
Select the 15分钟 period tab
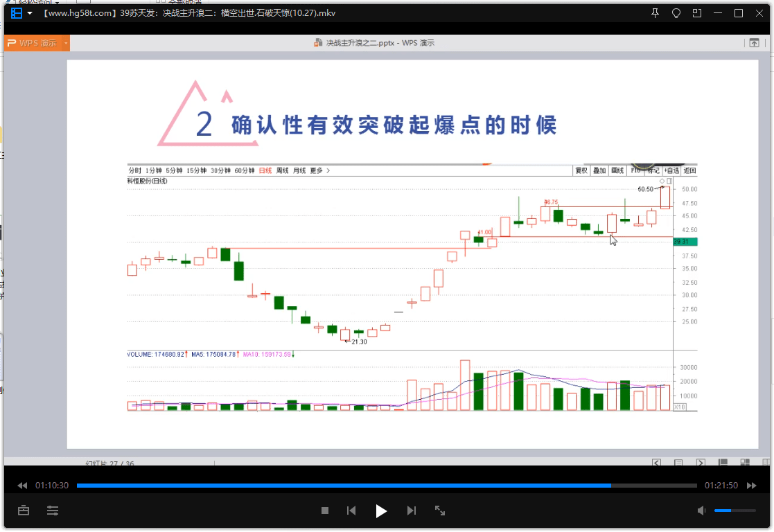[x=197, y=171]
